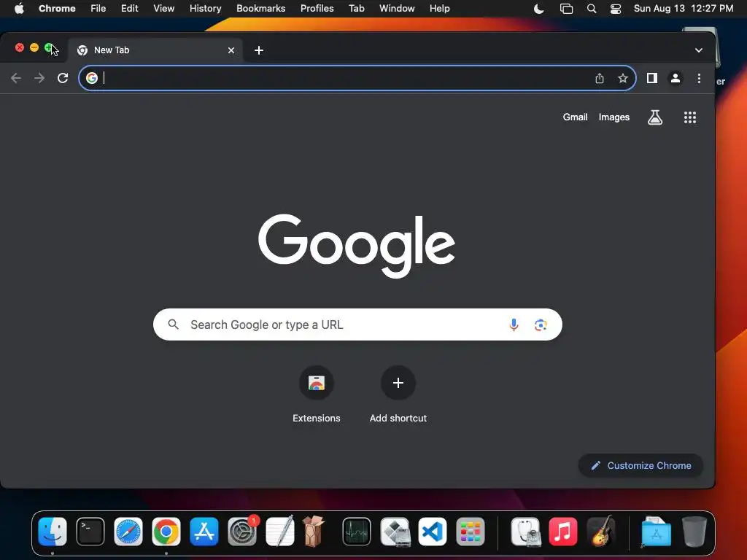747x560 pixels.
Task: Close the New Tab tab
Action: (231, 50)
